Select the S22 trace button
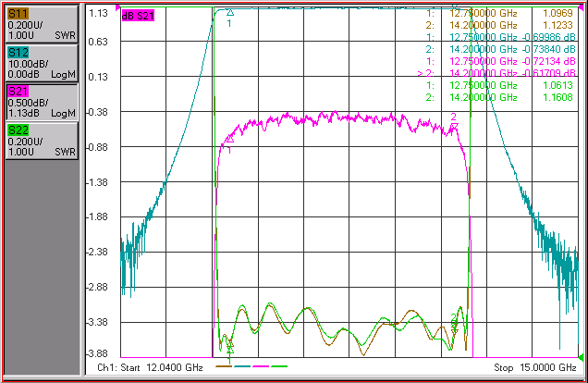This screenshot has width=588, height=383. (42, 141)
